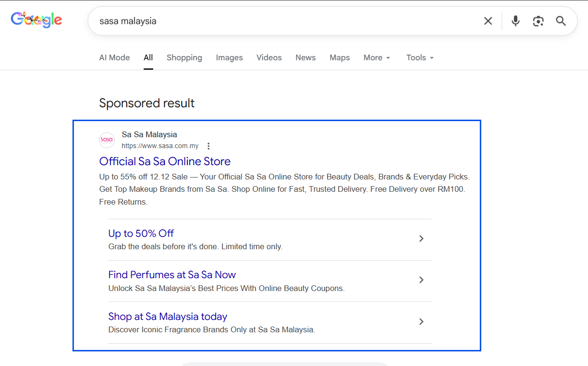Click chevron beside Find Perfumes at Sa Sa Now
The width and height of the screenshot is (588, 366).
[x=421, y=280]
